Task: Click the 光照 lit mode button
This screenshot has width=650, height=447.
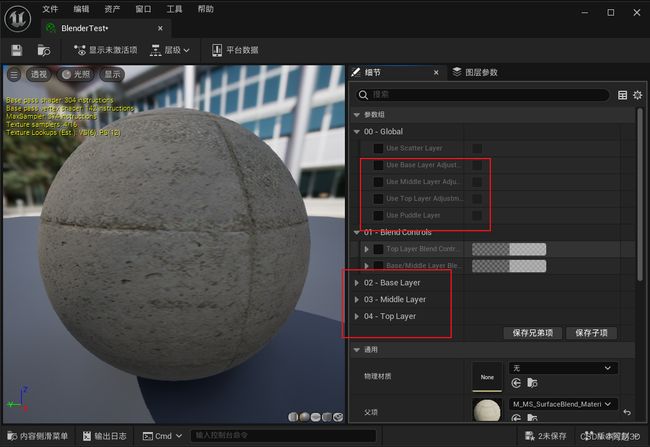Action: pos(75,75)
